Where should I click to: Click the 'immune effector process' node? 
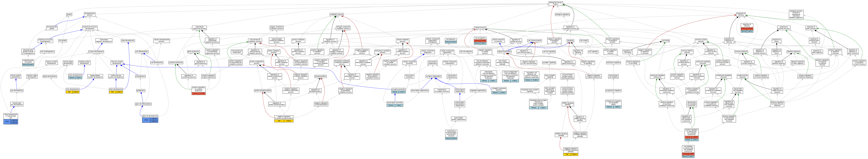pyautogui.click(x=687, y=52)
